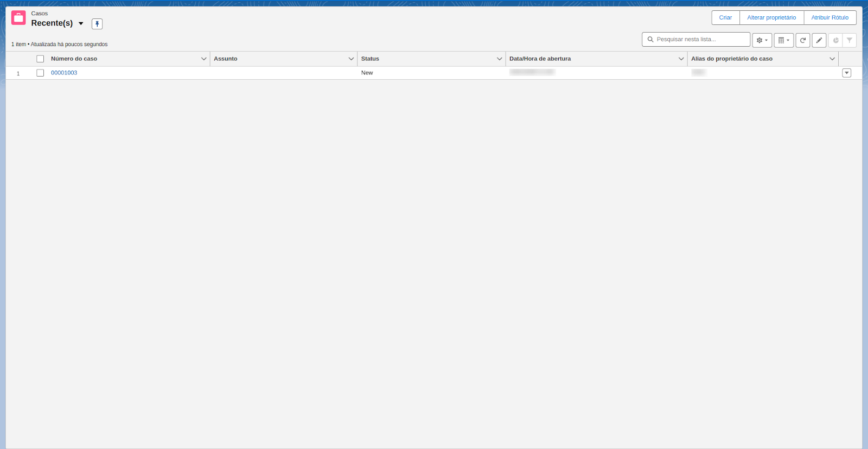Image resolution: width=868 pixels, height=449 pixels.
Task: Click the pencil edit list icon
Action: tap(819, 40)
